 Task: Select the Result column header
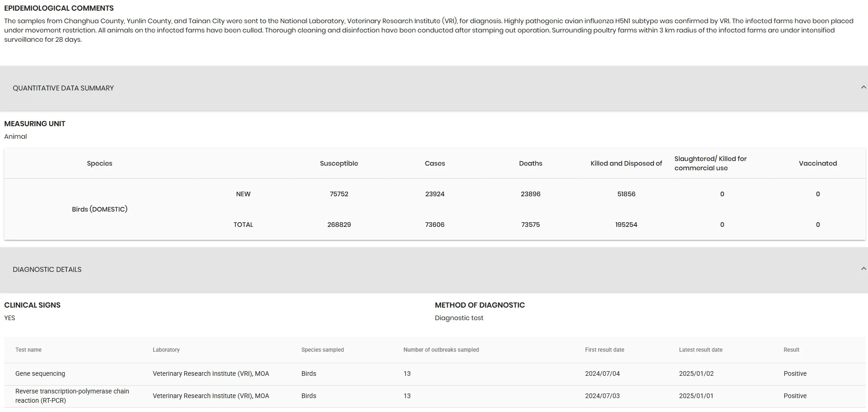point(791,350)
